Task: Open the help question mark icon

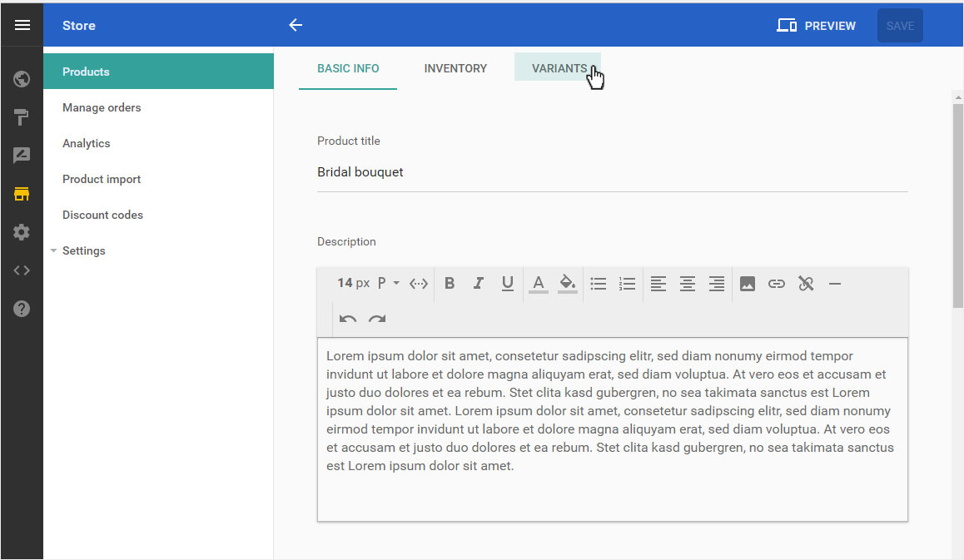Action: coord(22,309)
